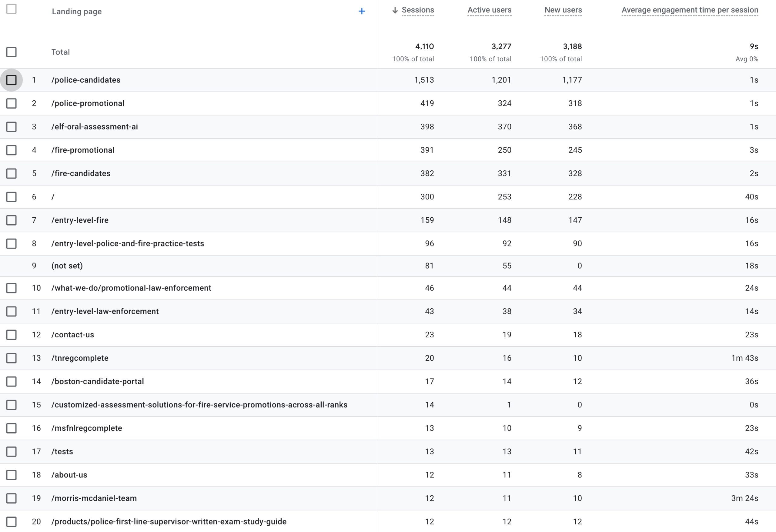
Task: Click the /boston-candidate-portal landing page
Action: (x=98, y=382)
